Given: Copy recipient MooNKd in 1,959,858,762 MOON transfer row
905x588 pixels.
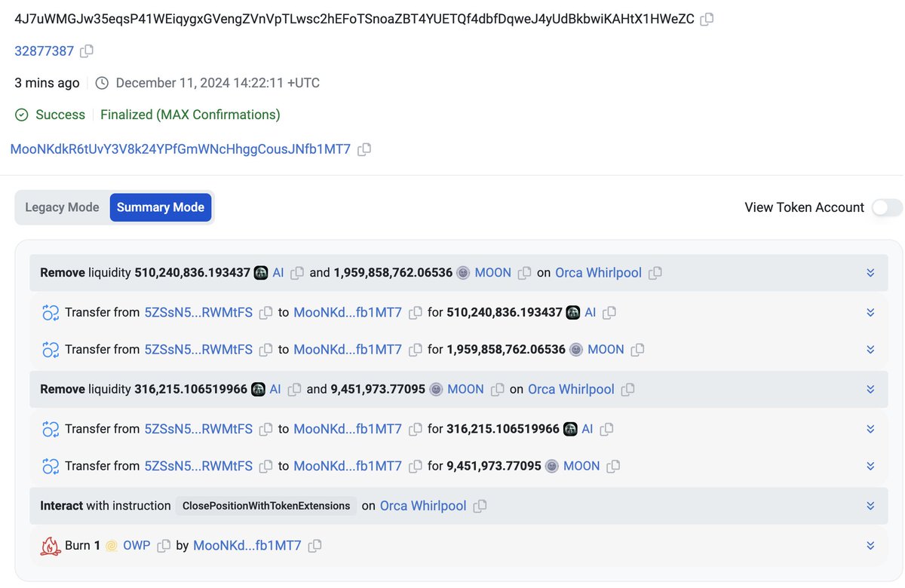Looking at the screenshot, I should pos(415,350).
